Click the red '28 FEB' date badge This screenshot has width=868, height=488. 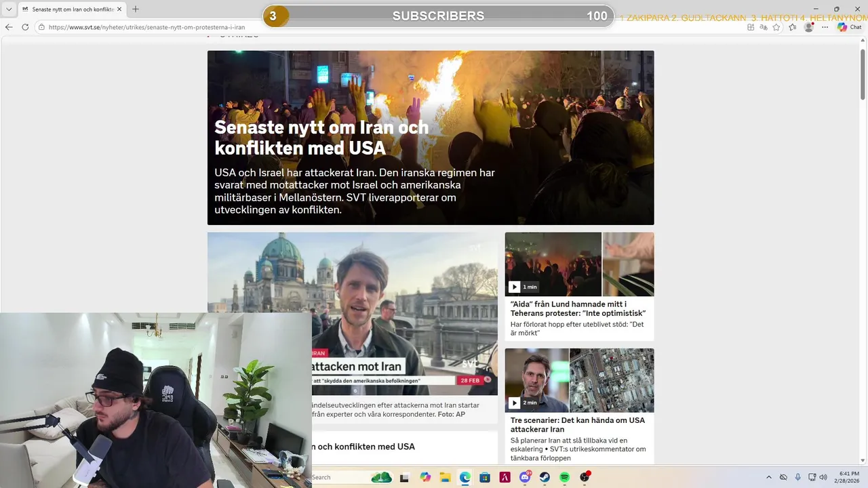[x=470, y=380]
